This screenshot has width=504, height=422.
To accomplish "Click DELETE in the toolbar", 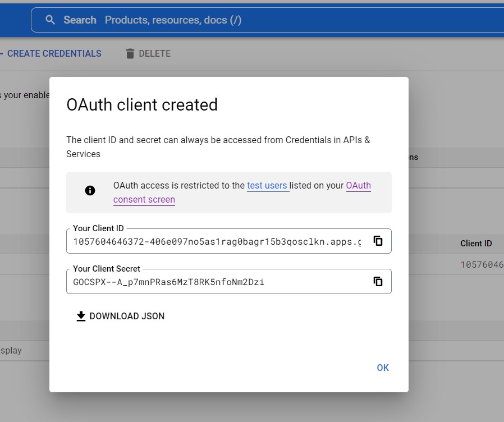I will pos(154,53).
